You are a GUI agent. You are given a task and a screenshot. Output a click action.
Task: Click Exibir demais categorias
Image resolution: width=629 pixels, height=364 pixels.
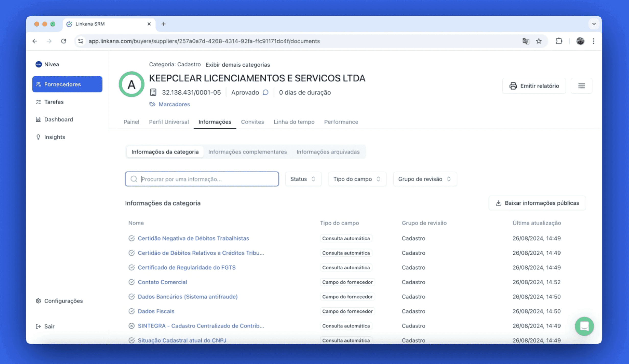click(238, 65)
